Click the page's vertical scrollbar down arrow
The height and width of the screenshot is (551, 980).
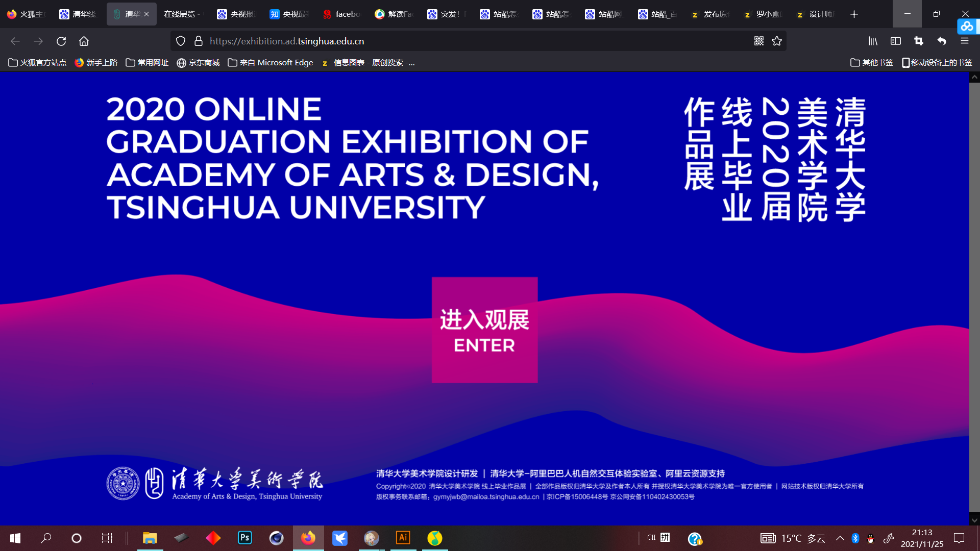point(974,520)
